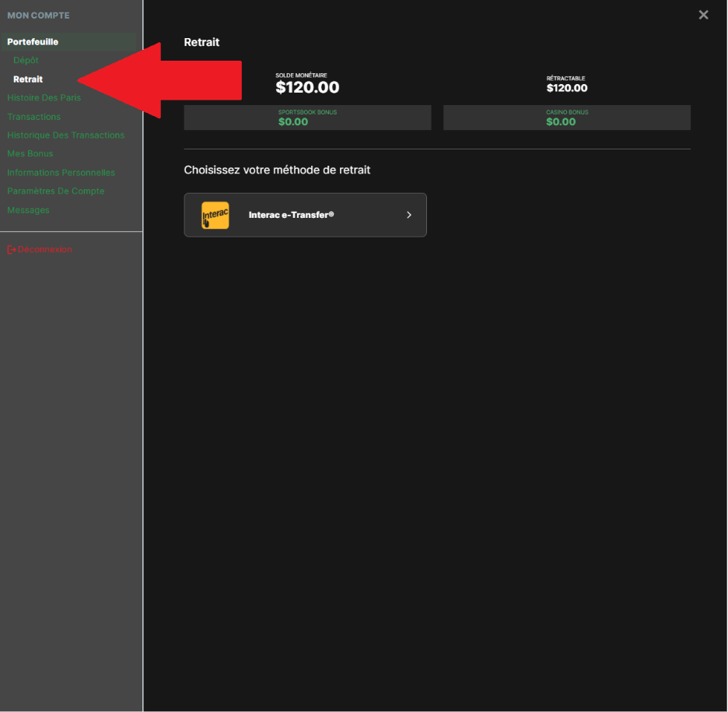Go to Histoire Des Paris
Viewport: 728px width, 712px height.
pos(44,98)
